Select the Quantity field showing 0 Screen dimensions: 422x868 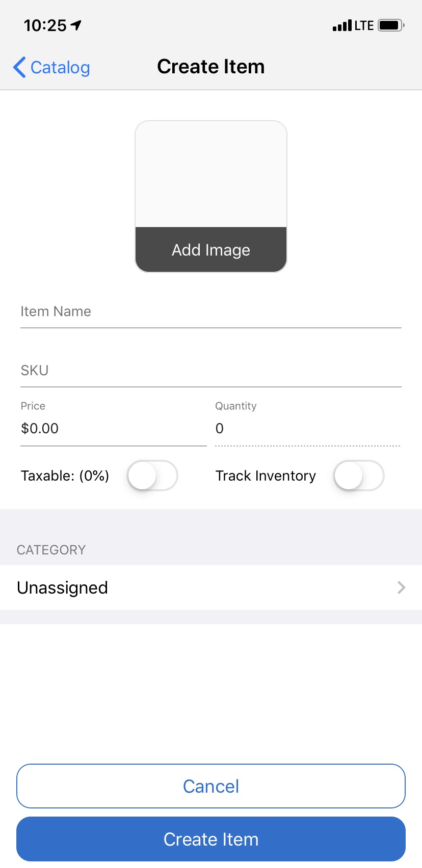point(308,428)
